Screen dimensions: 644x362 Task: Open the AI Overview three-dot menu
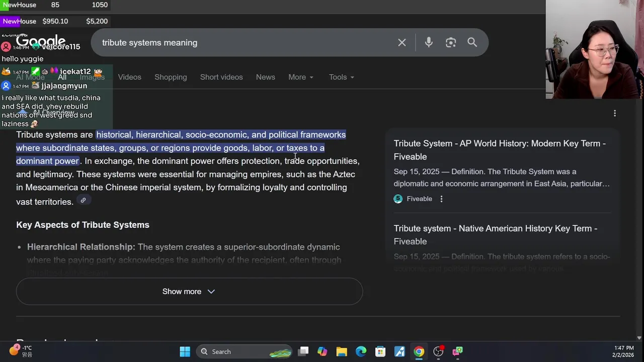pos(614,114)
